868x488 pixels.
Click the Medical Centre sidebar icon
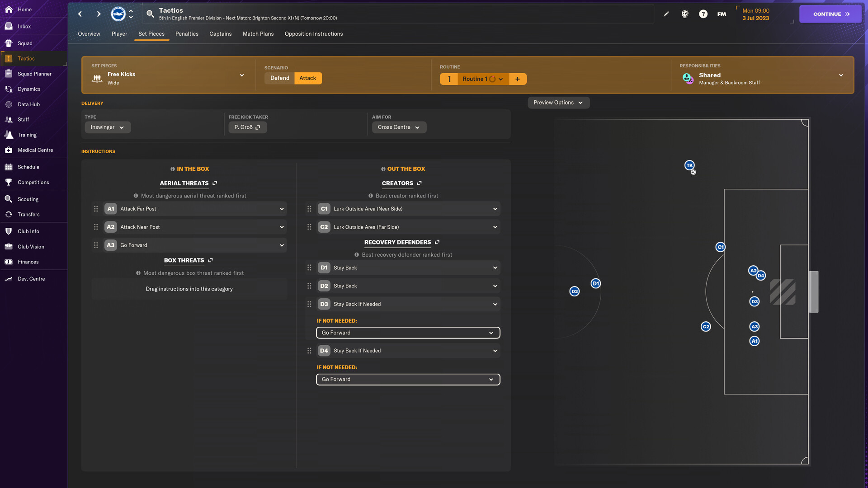click(33, 150)
